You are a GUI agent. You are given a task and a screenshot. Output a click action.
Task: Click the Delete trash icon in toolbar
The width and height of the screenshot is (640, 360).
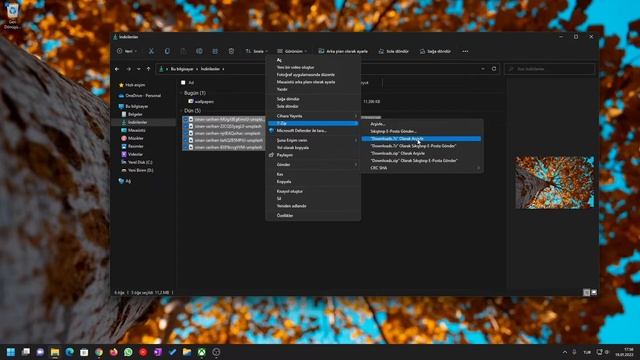coord(231,51)
